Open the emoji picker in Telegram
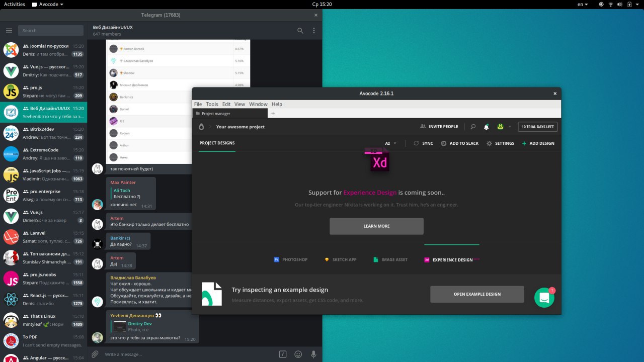 298,354
